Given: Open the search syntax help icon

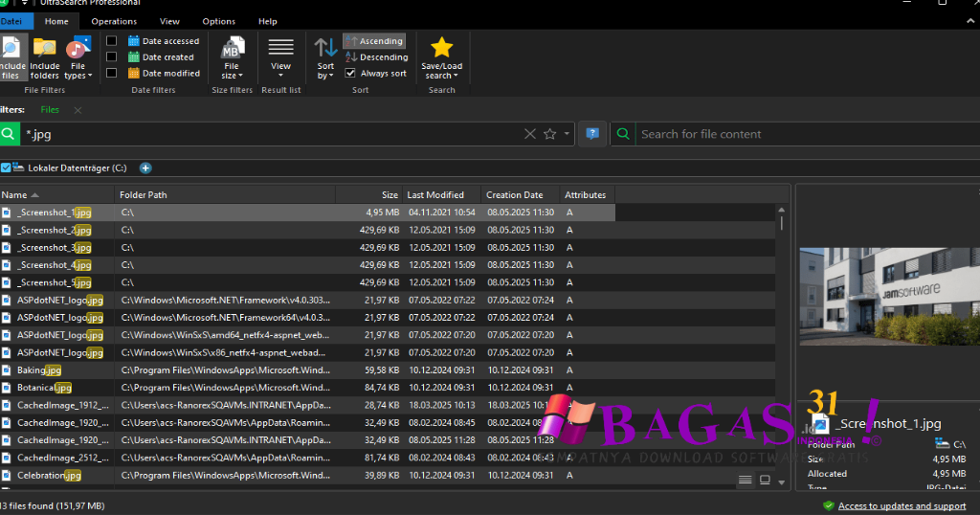Looking at the screenshot, I should point(592,134).
